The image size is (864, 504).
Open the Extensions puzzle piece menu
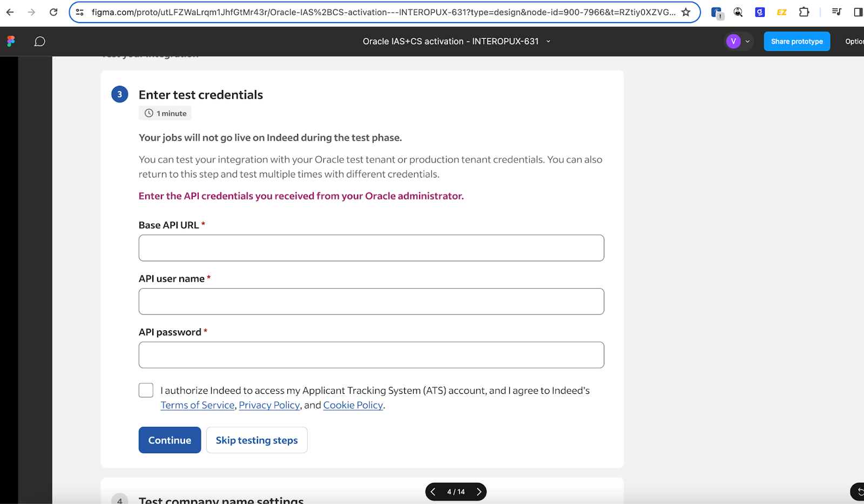coord(804,12)
